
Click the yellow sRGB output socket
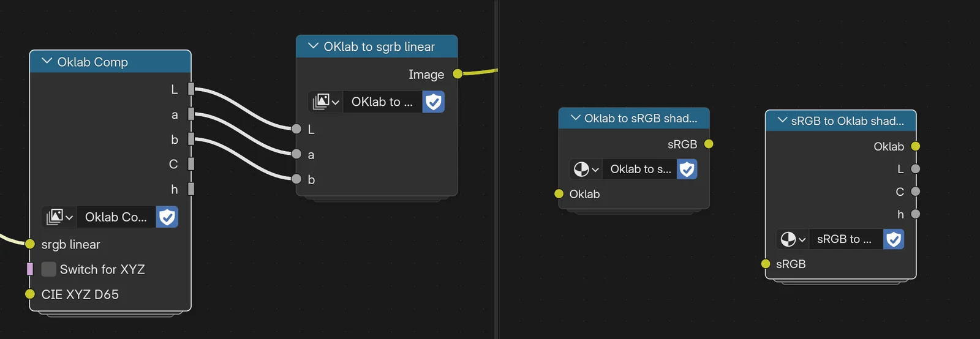tap(709, 144)
